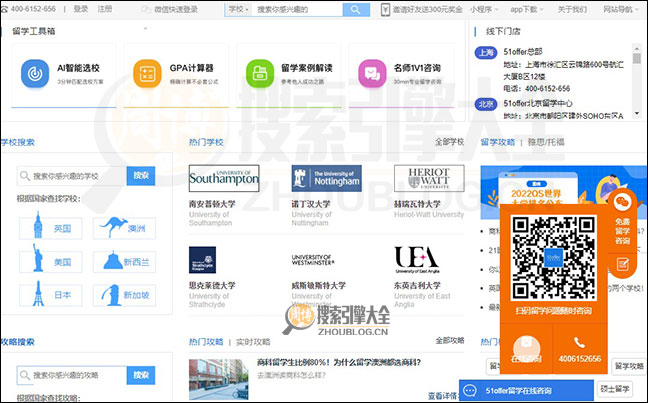Click the phone icon above 4006152656
Viewport: 648px width, 403px height.
click(x=579, y=343)
